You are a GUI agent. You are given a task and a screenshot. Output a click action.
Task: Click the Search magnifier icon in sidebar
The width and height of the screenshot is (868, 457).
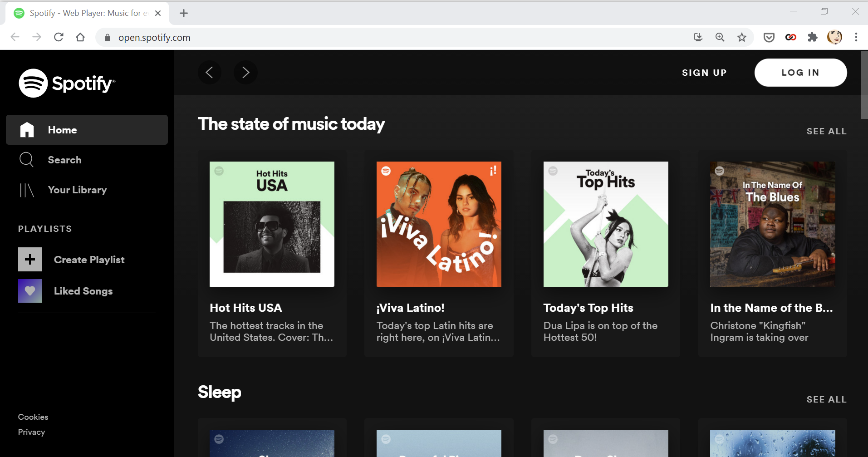[x=26, y=160]
